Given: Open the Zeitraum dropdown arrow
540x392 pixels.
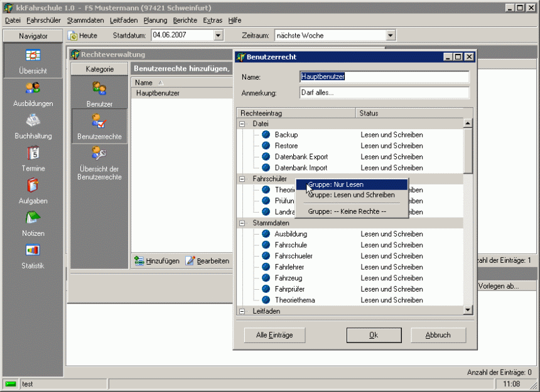Looking at the screenshot, I should [x=390, y=36].
